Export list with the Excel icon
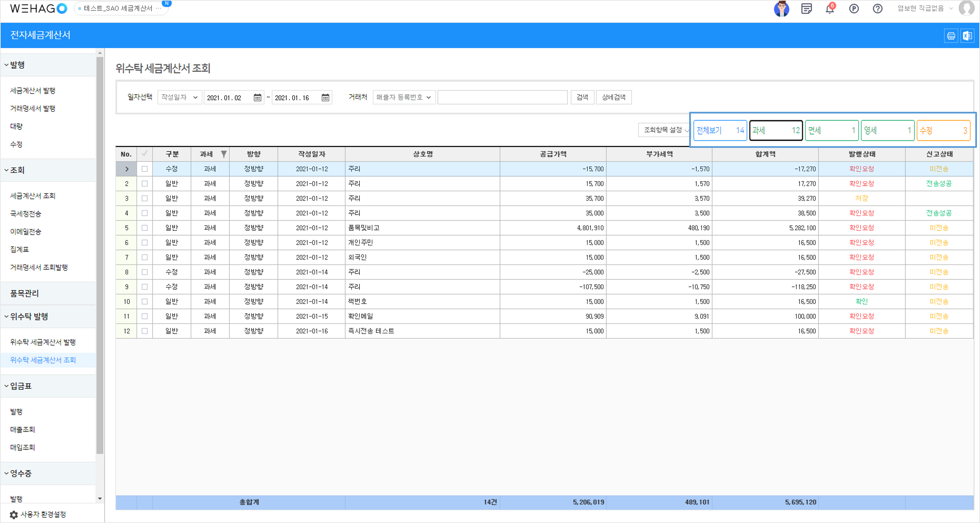Viewport: 980px width, 523px height. pos(967,36)
